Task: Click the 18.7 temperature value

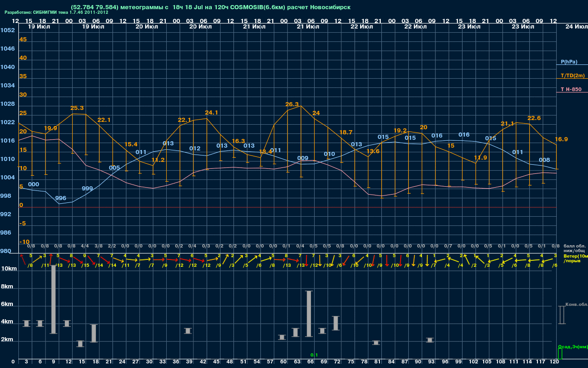Action: pos(346,132)
